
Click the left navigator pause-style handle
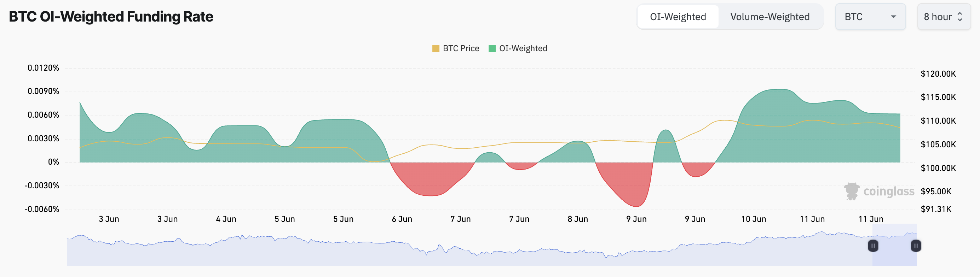click(873, 246)
